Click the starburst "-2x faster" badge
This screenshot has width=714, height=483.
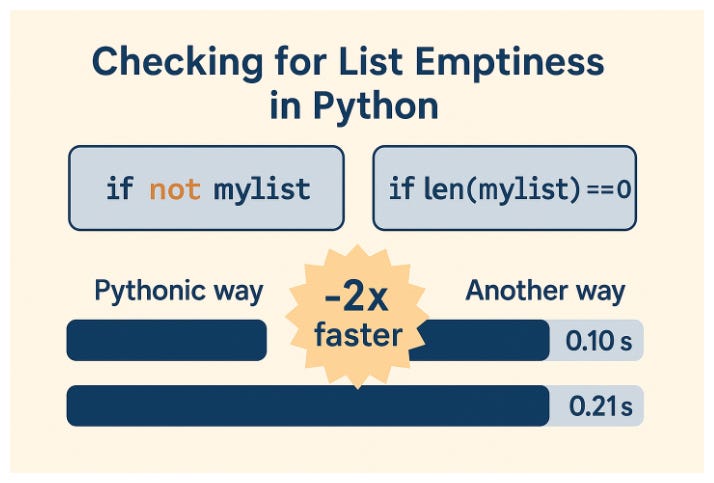tap(356, 314)
